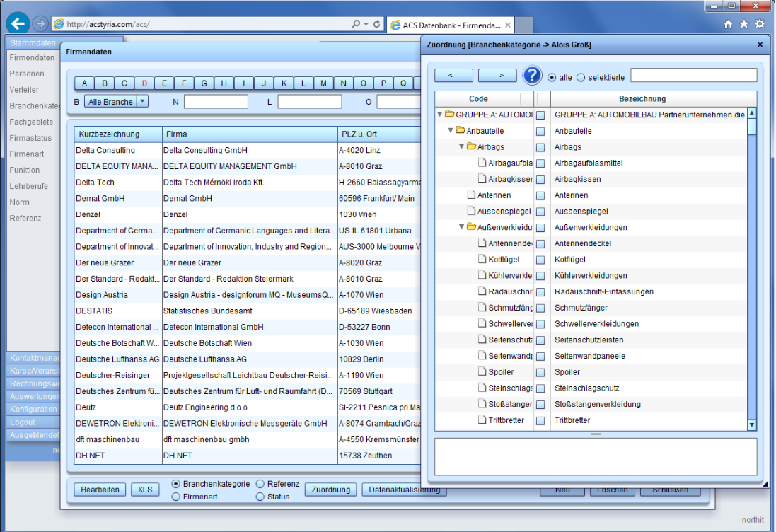
Task: Click the browser forward arrow button
Action: [x=40, y=23]
